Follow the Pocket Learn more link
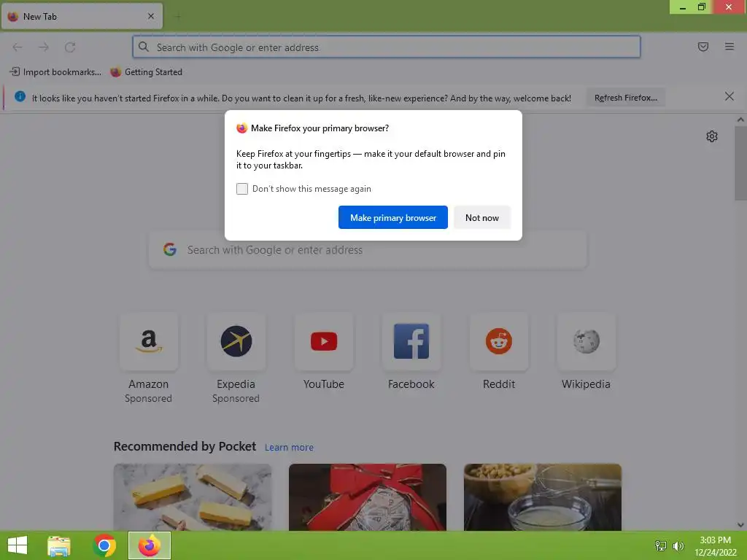 click(x=289, y=448)
